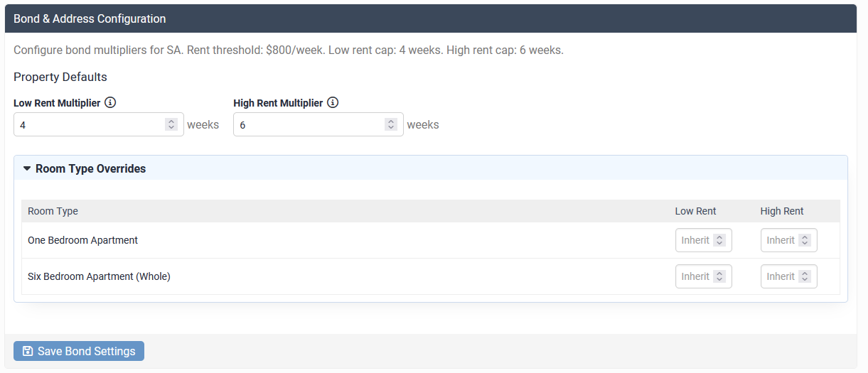Select Six Bedroom Apartment Low Rent field
868x373 pixels.
coord(694,276)
